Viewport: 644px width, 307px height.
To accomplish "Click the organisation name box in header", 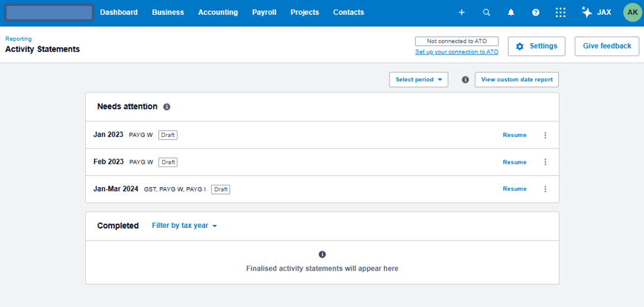I will tap(50, 13).
